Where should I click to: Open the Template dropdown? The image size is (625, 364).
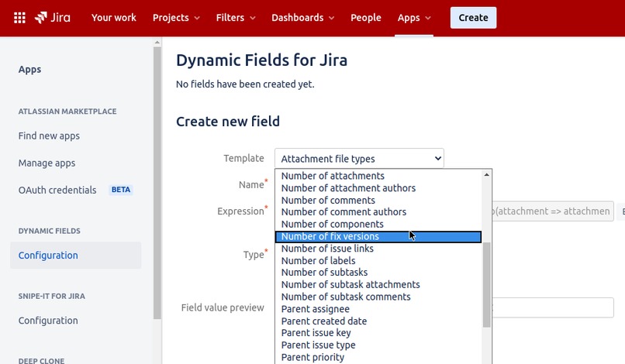click(x=359, y=159)
